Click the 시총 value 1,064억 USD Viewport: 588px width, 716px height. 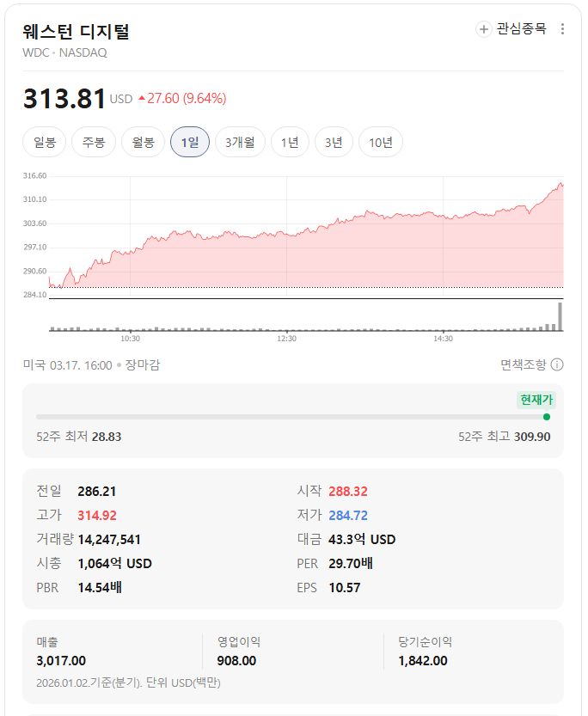(114, 564)
